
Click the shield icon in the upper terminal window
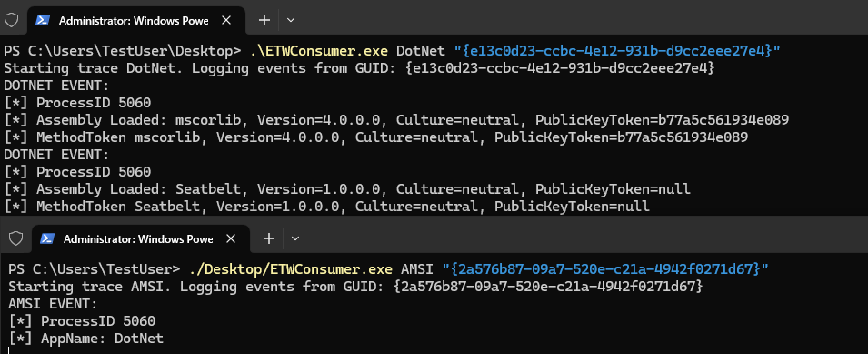coord(12,21)
